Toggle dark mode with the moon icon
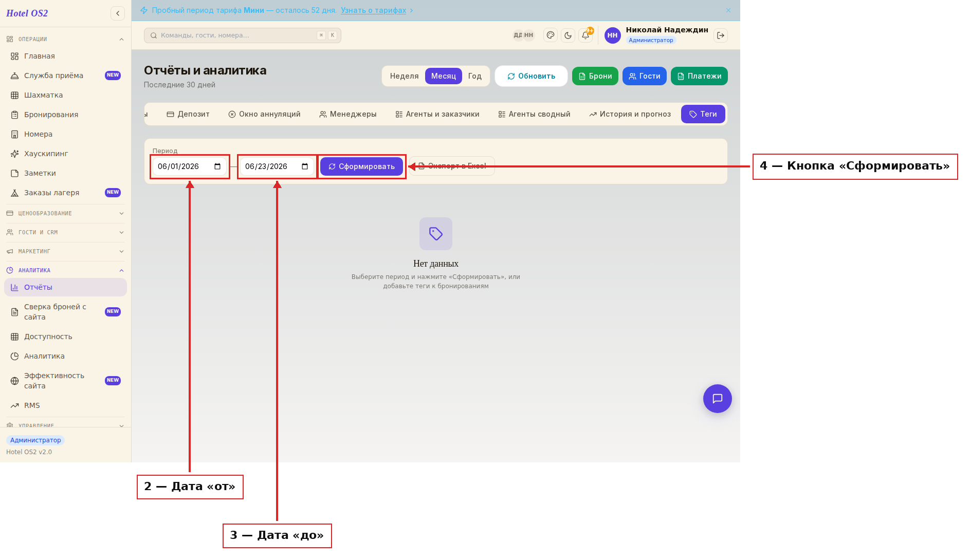 (568, 35)
